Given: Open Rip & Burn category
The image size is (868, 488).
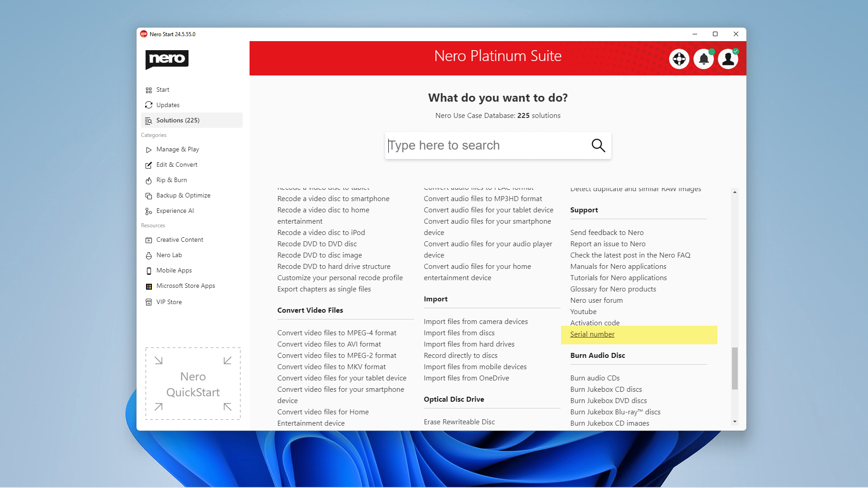Looking at the screenshot, I should point(192,180).
